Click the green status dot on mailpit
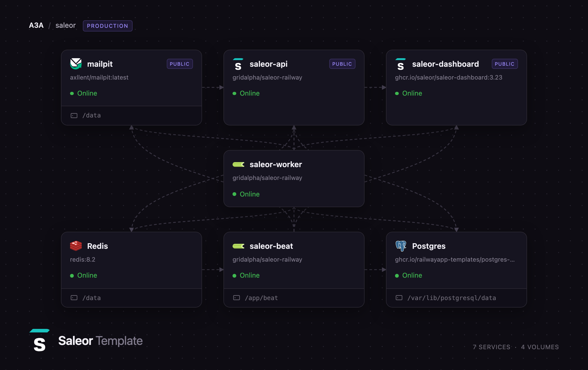588x370 pixels. [72, 93]
